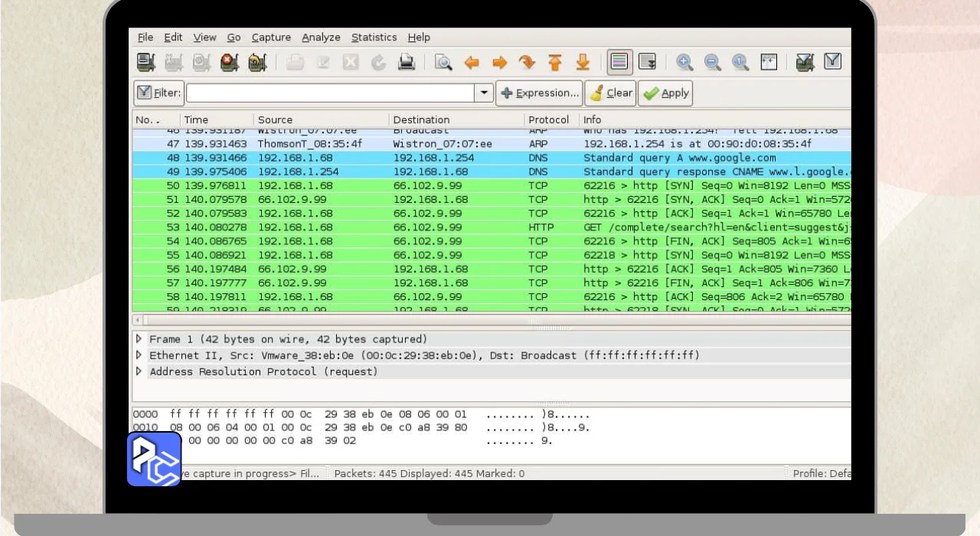This screenshot has width=980, height=536.
Task: Jump to the last packet
Action: (x=583, y=62)
